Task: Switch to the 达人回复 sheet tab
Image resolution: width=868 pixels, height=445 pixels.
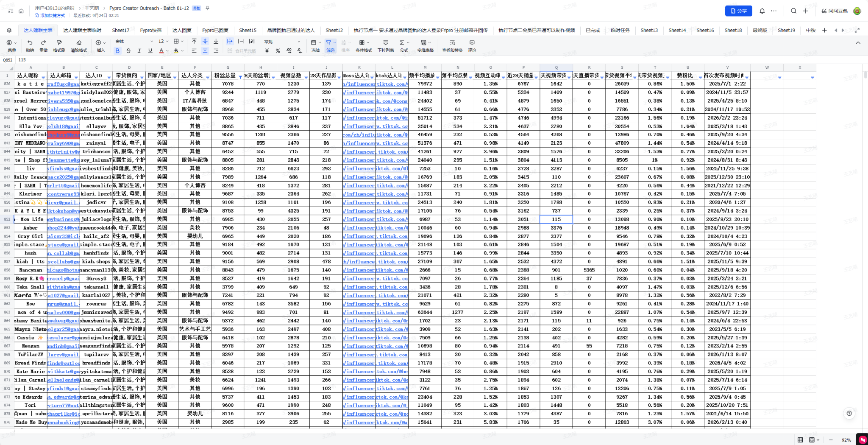Action: point(182,30)
